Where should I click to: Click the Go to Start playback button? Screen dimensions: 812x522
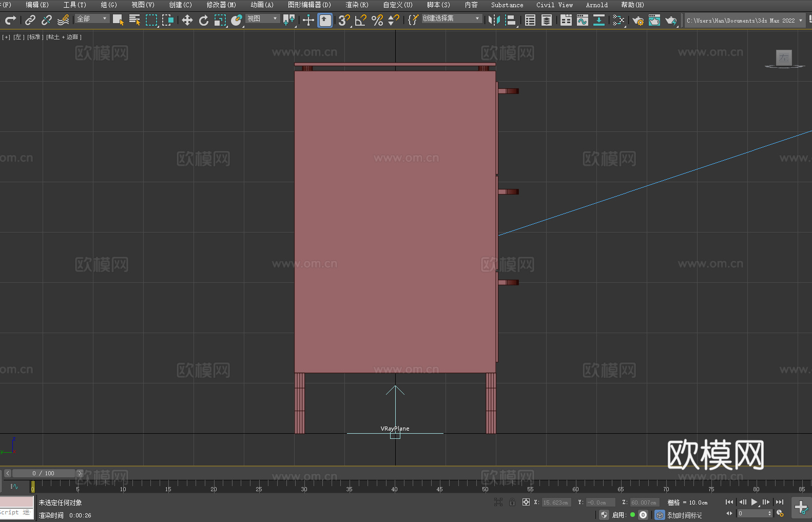click(729, 502)
